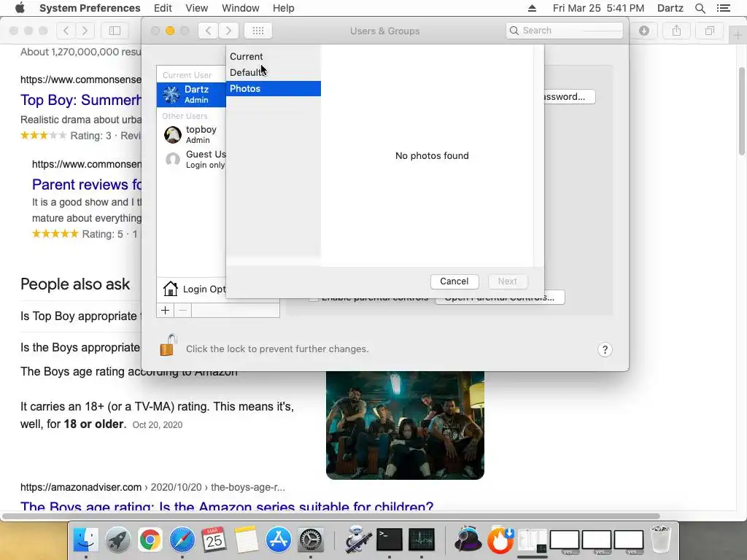
Task: Open Calendar showing Mar 25 in Dock
Action: [x=214, y=540]
